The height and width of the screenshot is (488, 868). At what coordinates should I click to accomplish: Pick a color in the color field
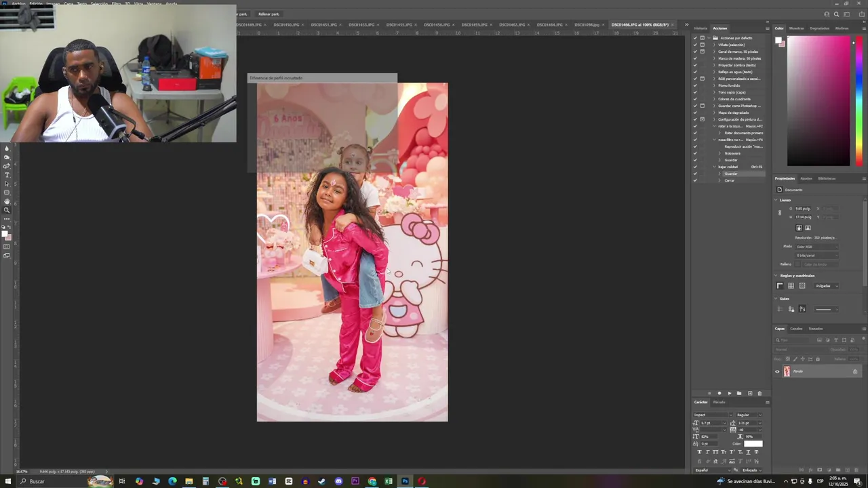coord(818,101)
